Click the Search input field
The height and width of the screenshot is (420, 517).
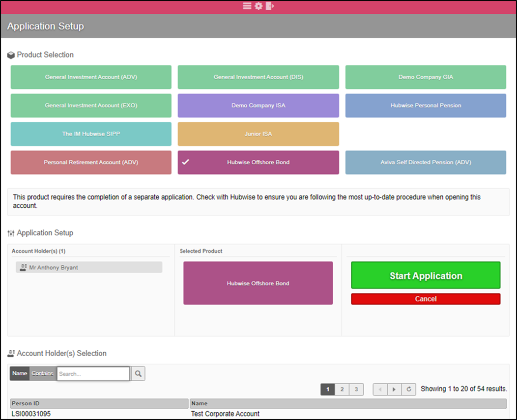[93, 374]
